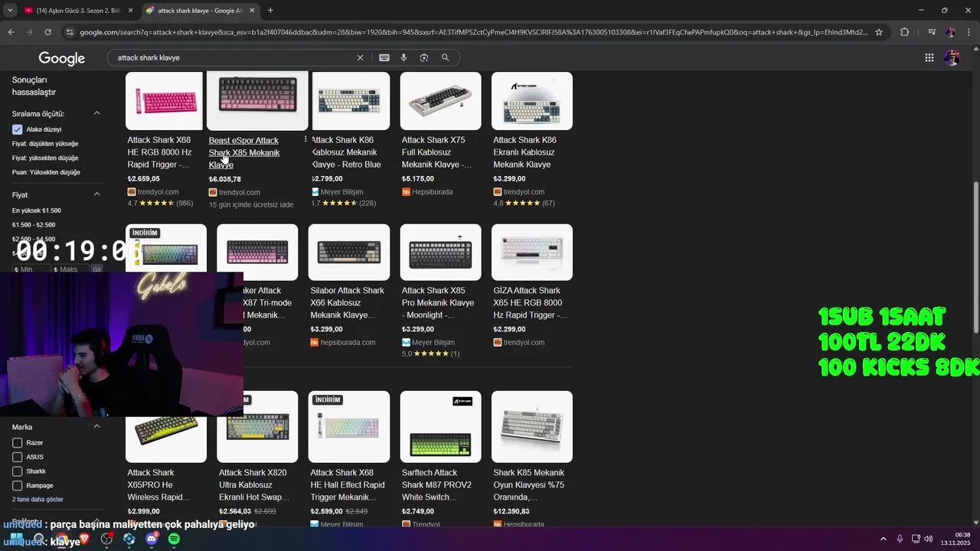Open Brave browser from the taskbar

click(x=84, y=539)
